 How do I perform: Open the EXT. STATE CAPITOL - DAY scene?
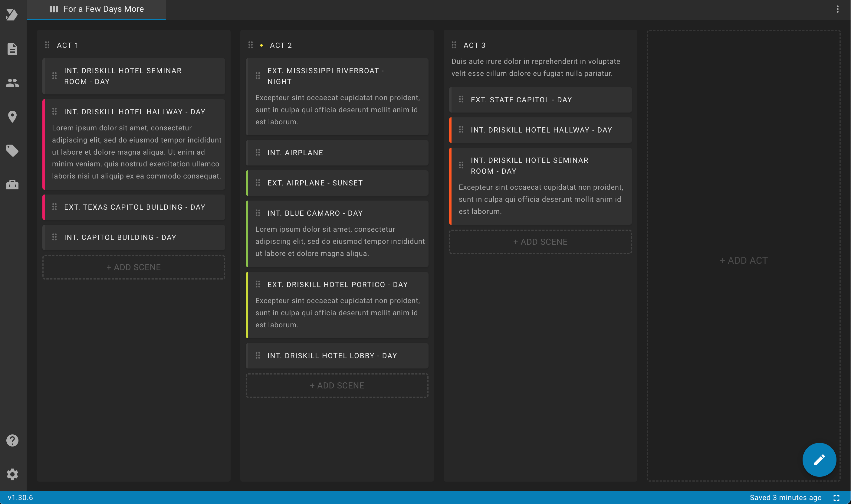coord(540,100)
